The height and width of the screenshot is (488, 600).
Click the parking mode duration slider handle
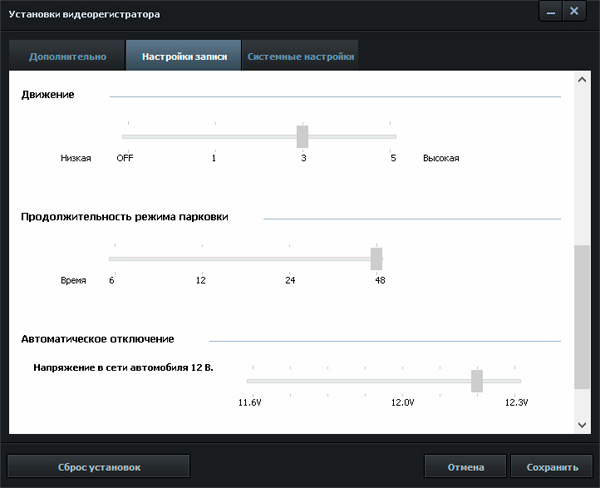pos(376,259)
